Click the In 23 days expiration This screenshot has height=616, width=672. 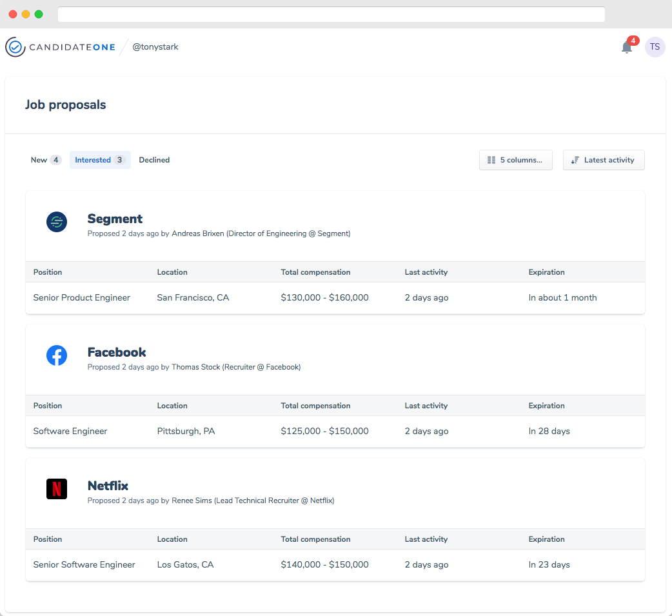(x=549, y=564)
